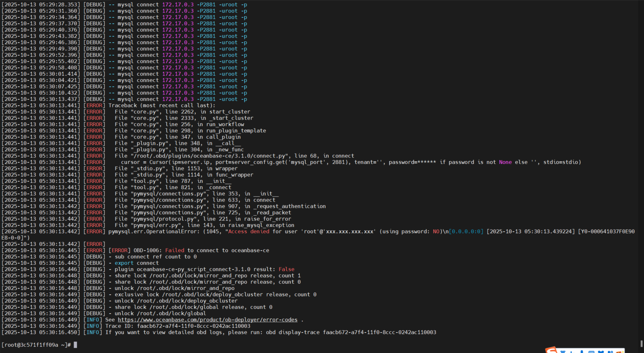The width and height of the screenshot is (644, 353).
Task: Click the Sogou input method logo
Action: [x=551, y=351]
